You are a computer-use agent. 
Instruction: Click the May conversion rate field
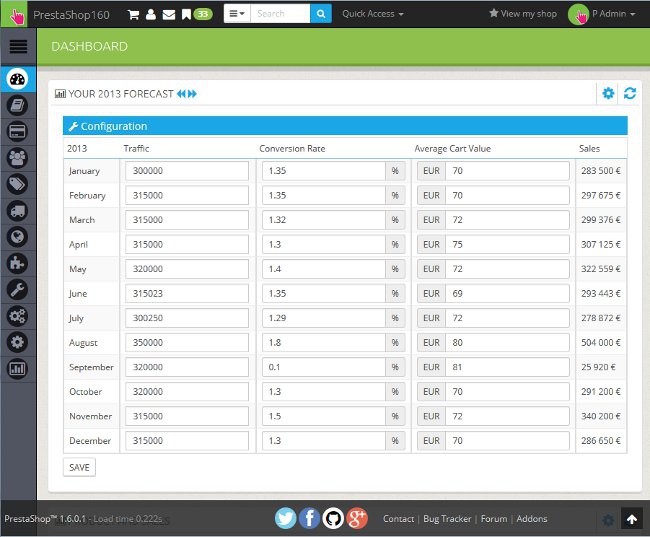pyautogui.click(x=324, y=269)
